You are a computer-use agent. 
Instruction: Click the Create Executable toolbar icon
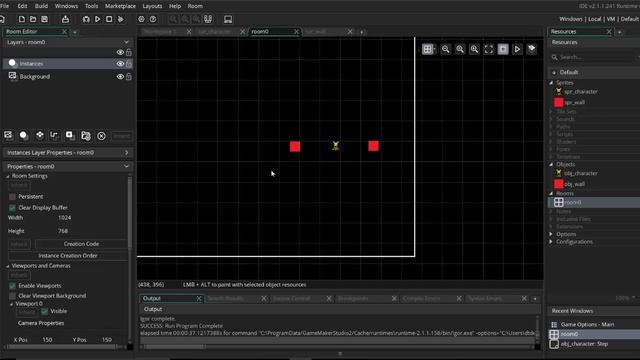coord(65,19)
